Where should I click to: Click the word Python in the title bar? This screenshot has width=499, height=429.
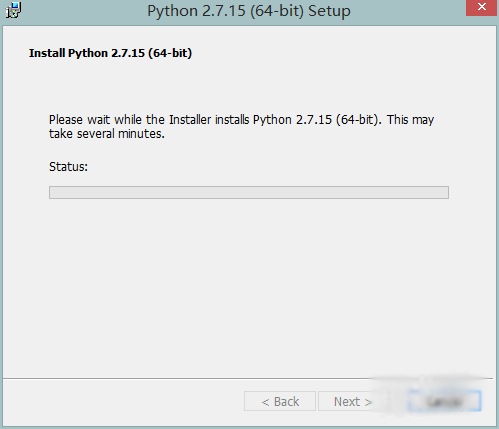[x=172, y=11]
